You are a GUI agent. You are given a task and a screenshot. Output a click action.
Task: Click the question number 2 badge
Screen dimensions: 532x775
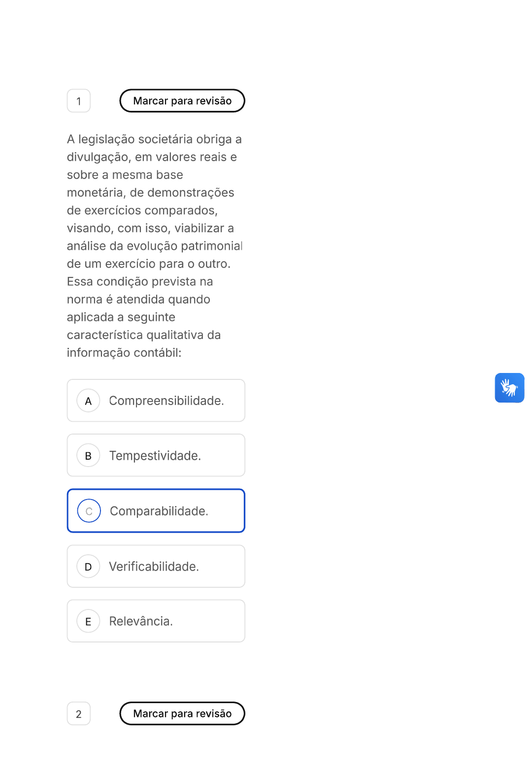coord(79,714)
